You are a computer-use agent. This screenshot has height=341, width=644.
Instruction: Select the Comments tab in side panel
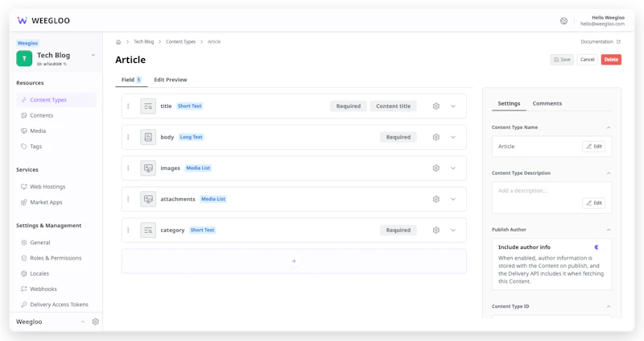tap(547, 104)
